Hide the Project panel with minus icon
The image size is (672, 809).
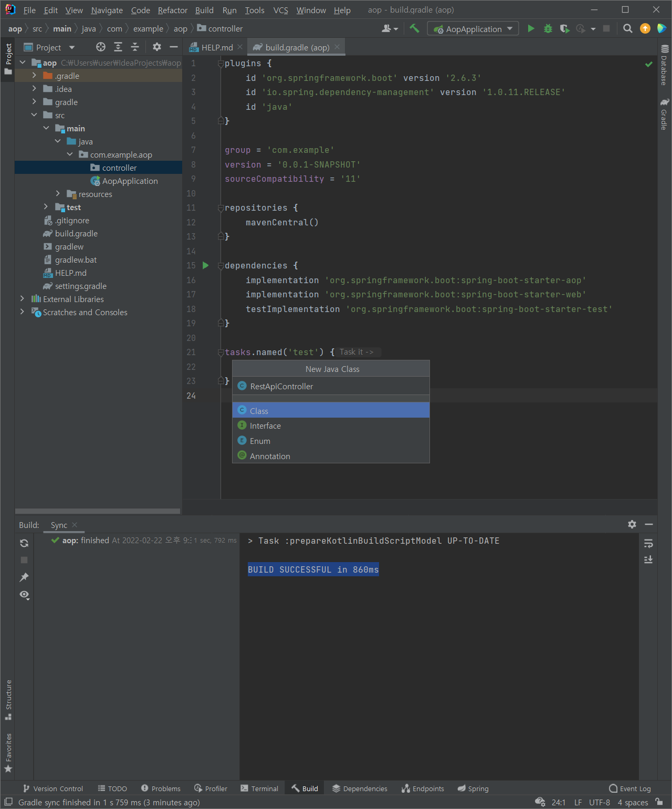tap(174, 47)
